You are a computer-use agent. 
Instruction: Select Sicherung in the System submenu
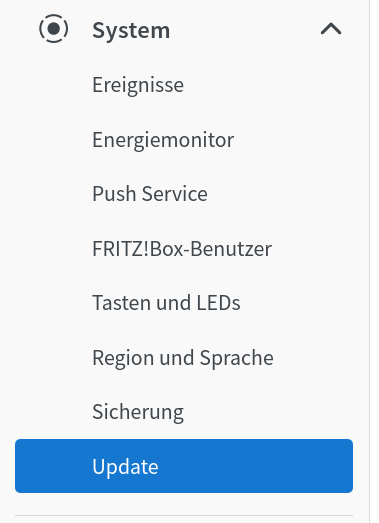(x=138, y=412)
